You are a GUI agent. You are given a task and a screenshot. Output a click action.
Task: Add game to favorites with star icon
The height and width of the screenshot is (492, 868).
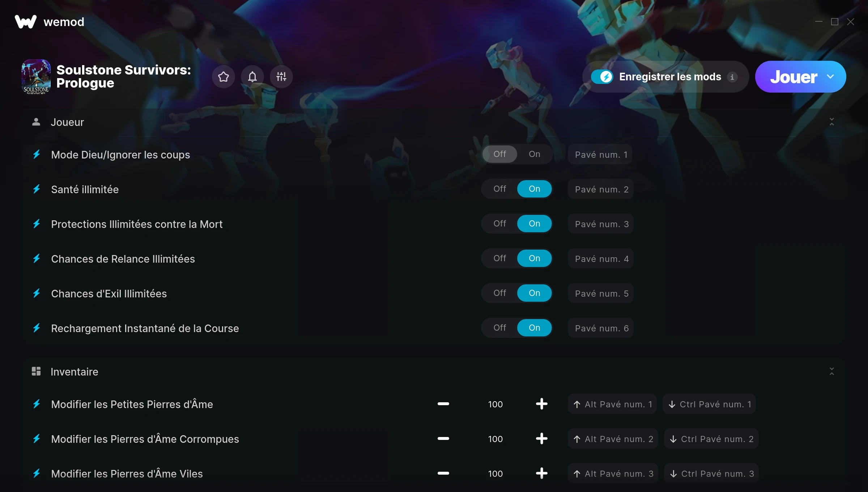coord(223,77)
